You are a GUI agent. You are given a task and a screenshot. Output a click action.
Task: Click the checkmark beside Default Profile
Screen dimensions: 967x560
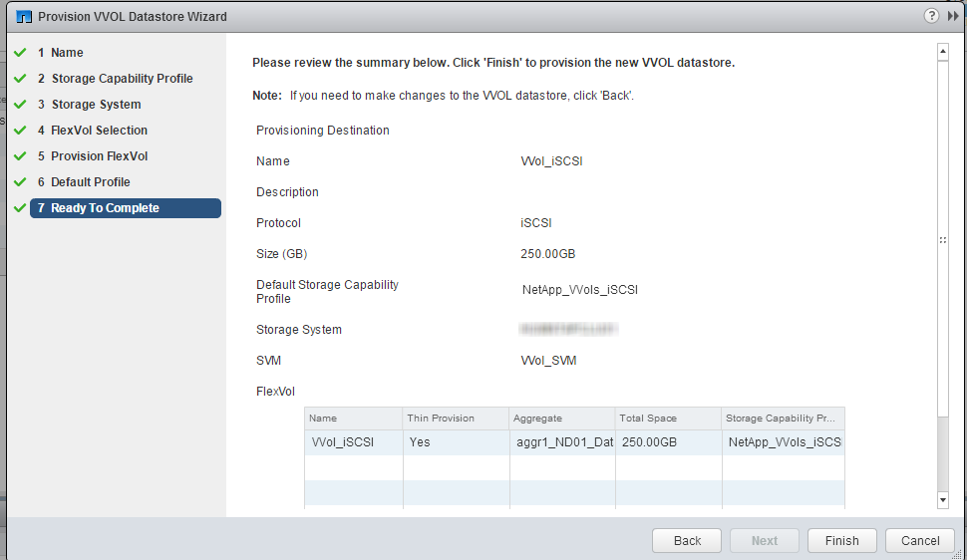[x=19, y=182]
